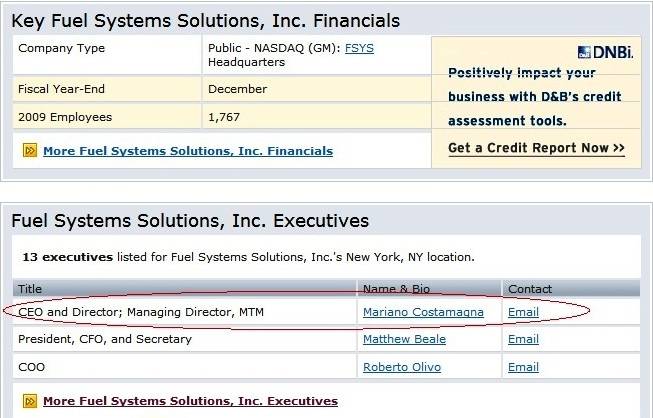Click Email link for Matthew Beale
This screenshot has width=653, height=418.
pyautogui.click(x=523, y=339)
